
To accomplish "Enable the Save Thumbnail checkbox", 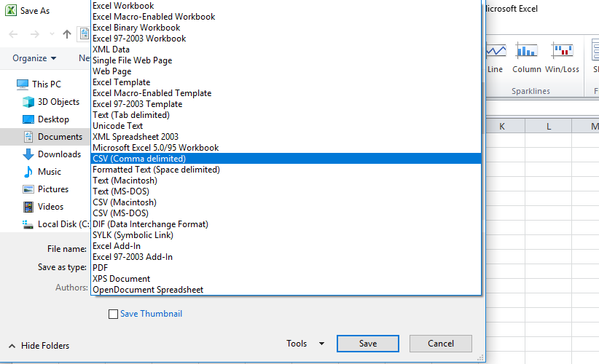I will click(113, 314).
